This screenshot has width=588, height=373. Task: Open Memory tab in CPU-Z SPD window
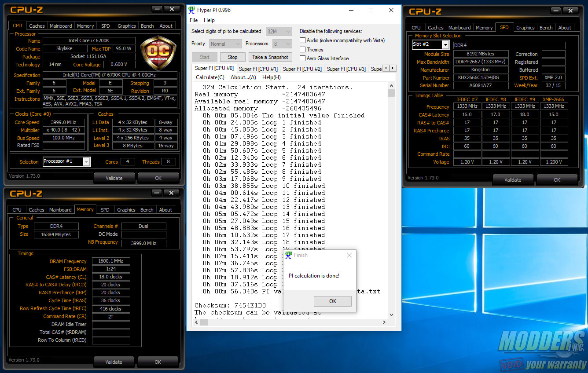click(484, 28)
